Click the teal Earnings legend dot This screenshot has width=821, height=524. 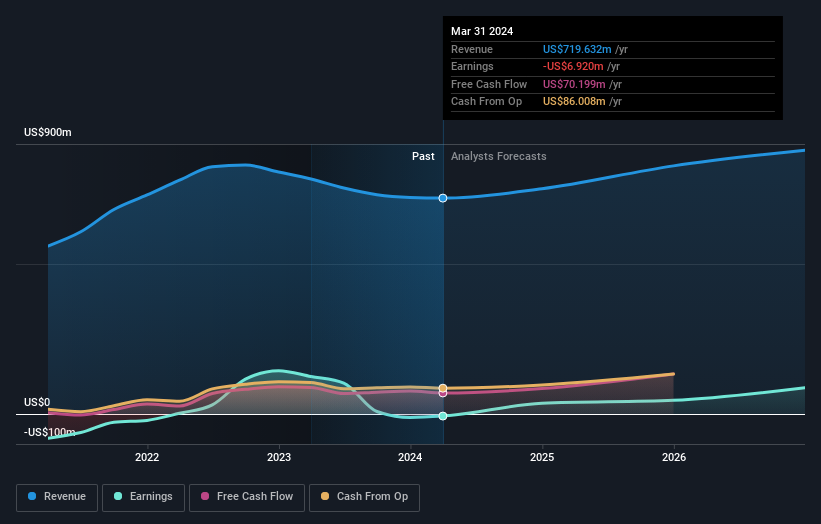[x=118, y=496]
